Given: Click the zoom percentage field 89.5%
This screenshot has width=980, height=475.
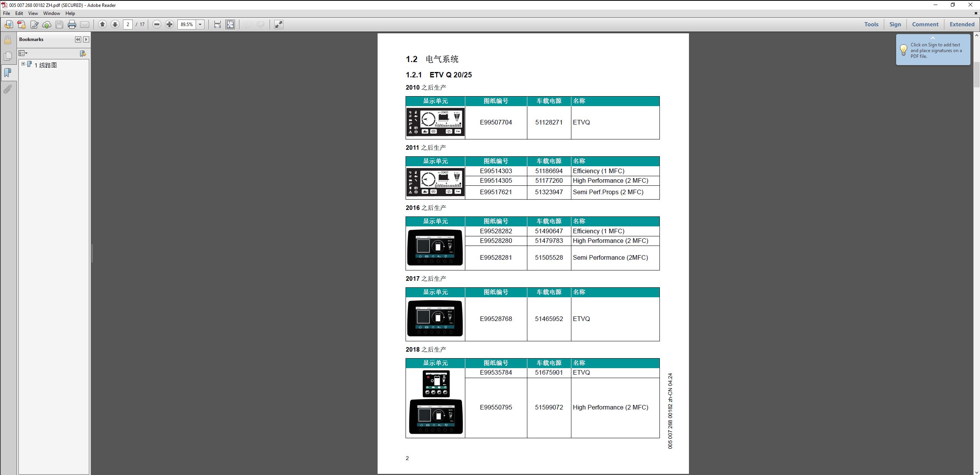Looking at the screenshot, I should click(187, 25).
